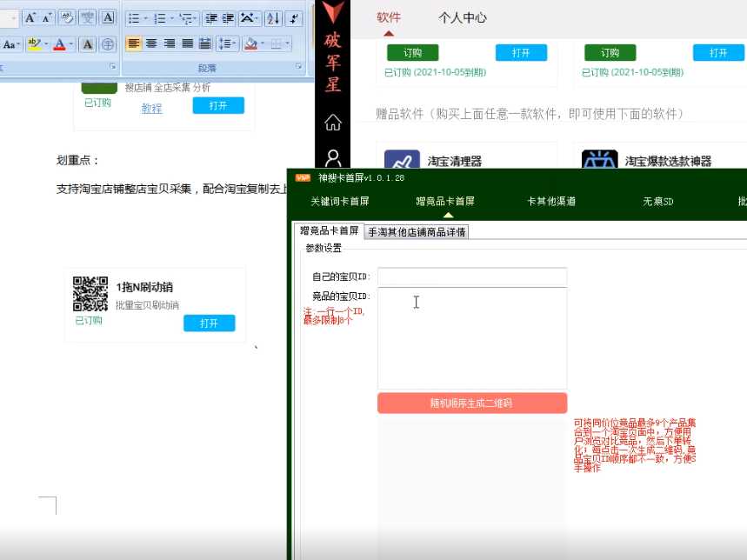Click the Sort icon in Word ribbon
This screenshot has width=747, height=560.
(273, 18)
